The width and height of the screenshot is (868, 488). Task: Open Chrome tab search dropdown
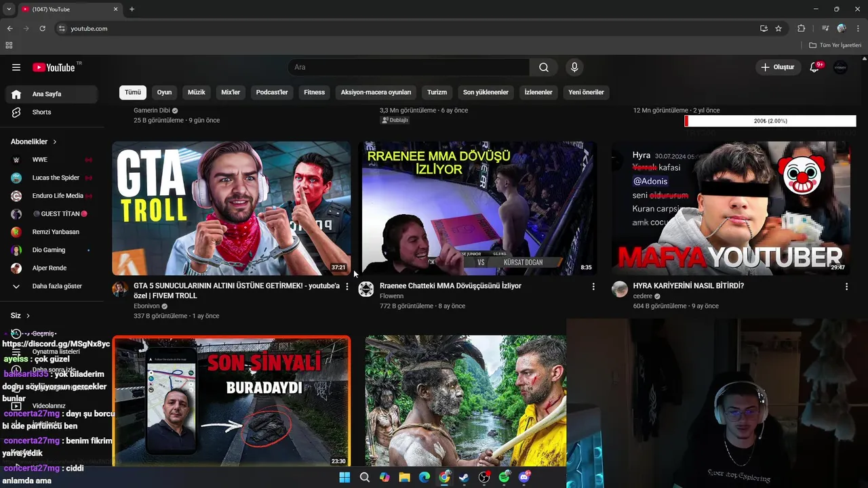point(9,9)
